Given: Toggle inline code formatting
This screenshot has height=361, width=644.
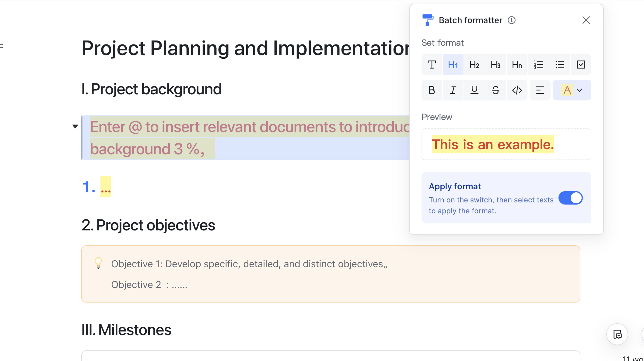Looking at the screenshot, I should coord(517,90).
